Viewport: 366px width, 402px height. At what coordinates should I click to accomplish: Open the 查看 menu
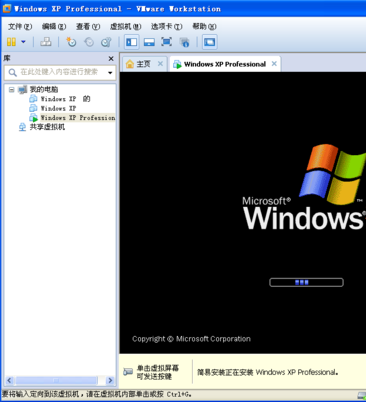click(x=88, y=26)
